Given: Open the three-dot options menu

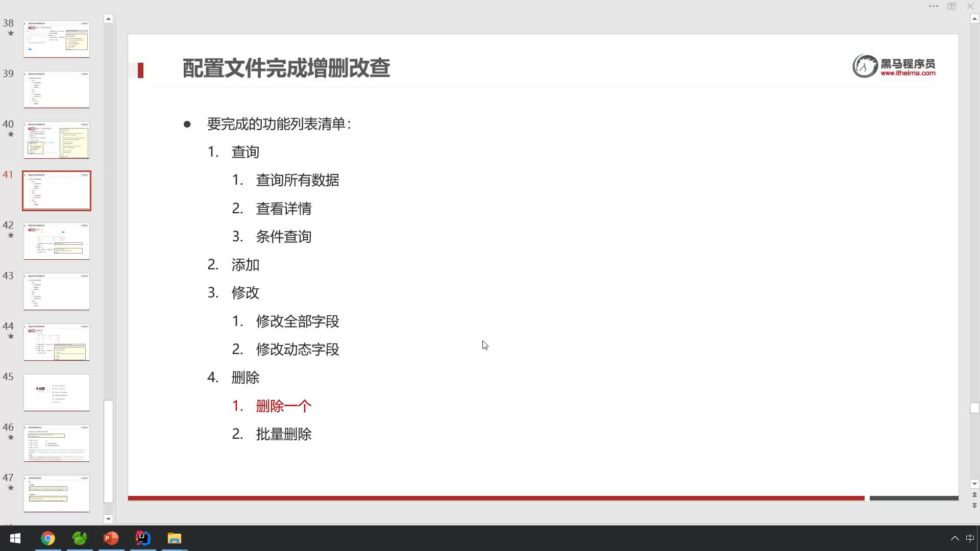Looking at the screenshot, I should click(934, 6).
